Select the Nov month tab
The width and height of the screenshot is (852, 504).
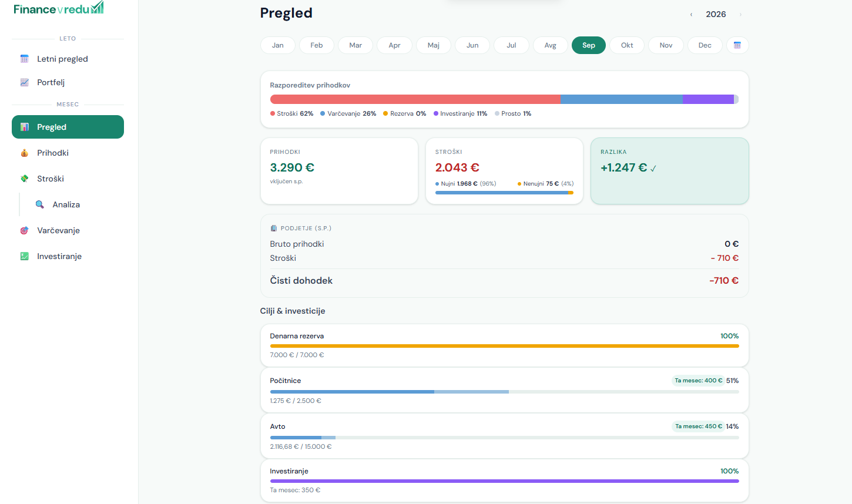tap(666, 45)
